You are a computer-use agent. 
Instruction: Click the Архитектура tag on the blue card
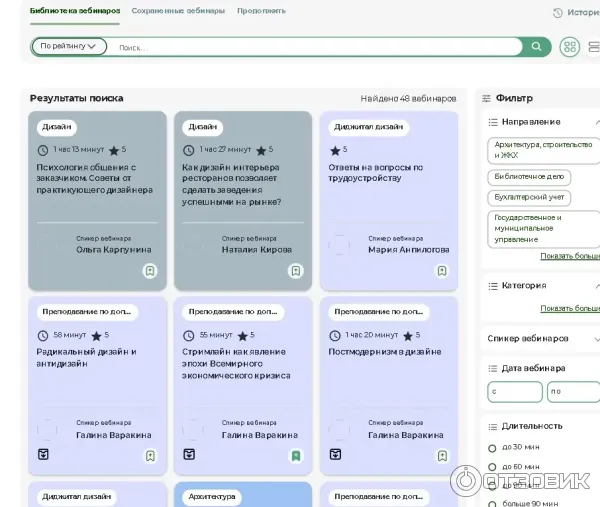[212, 497]
